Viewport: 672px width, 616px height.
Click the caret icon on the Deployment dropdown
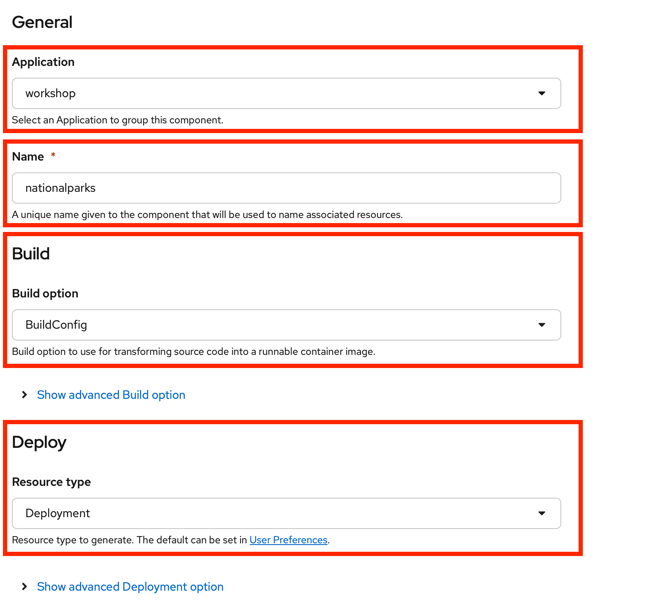542,513
